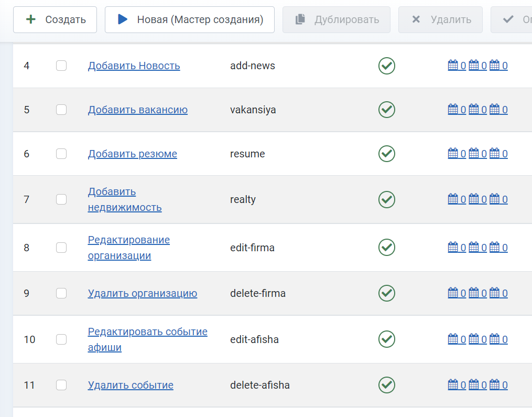Image resolution: width=532 pixels, height=417 pixels.
Task: Open last calendar submissions icon for delete-afisha
Action: (494, 385)
